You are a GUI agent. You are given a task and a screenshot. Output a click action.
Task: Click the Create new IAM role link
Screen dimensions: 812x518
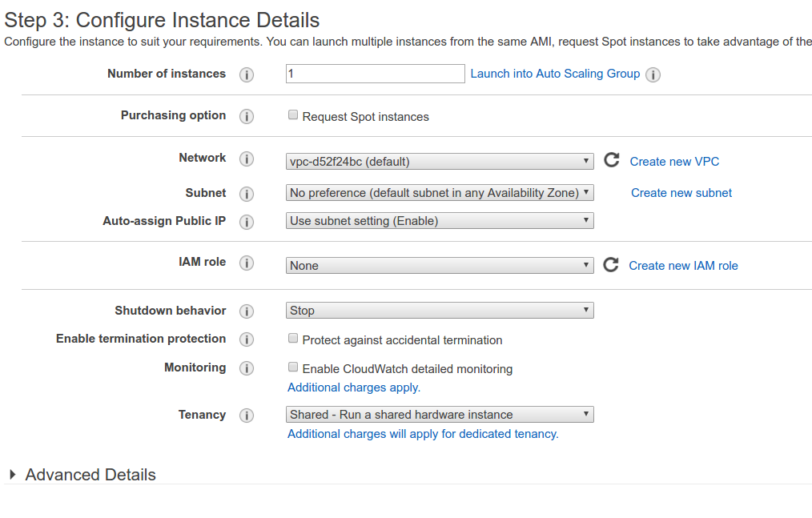coord(683,266)
